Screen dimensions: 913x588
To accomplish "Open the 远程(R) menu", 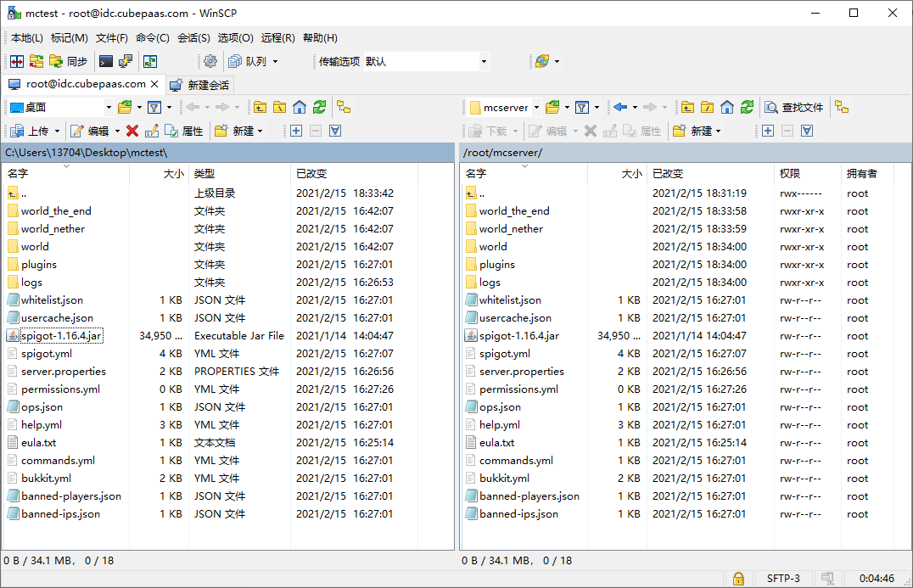I will (277, 38).
